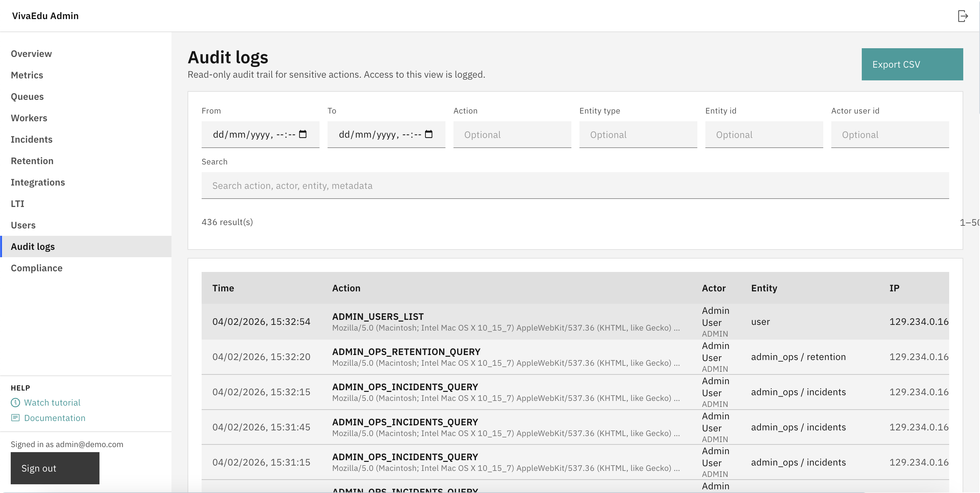The image size is (980, 493).
Task: Switch to the Compliance page
Action: point(36,268)
